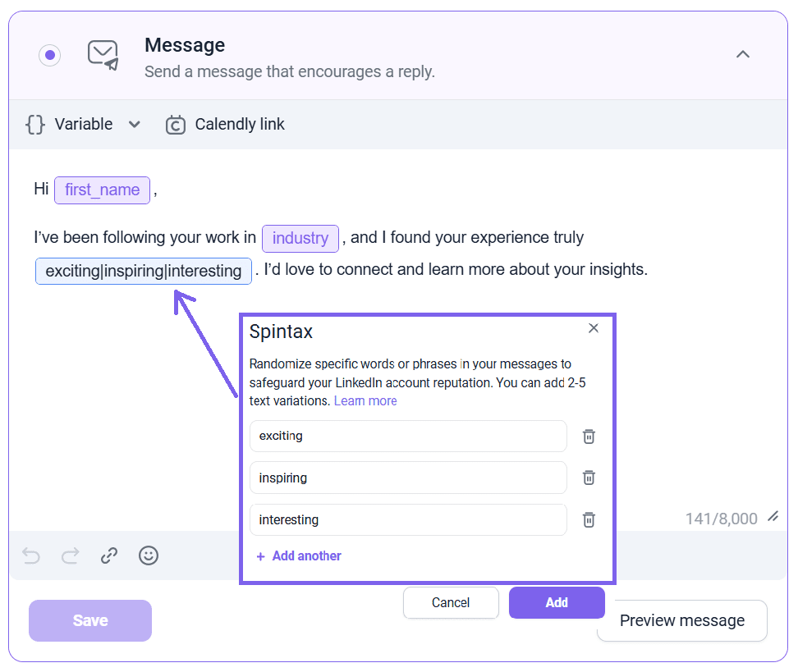The width and height of the screenshot is (798, 672).
Task: Click the exciting variation text field
Action: click(408, 437)
